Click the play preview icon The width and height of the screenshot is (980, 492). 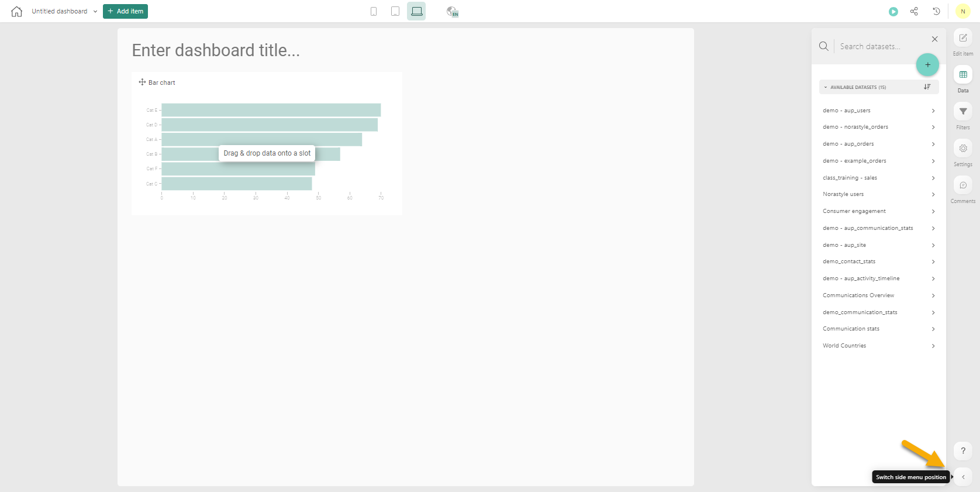click(x=893, y=12)
